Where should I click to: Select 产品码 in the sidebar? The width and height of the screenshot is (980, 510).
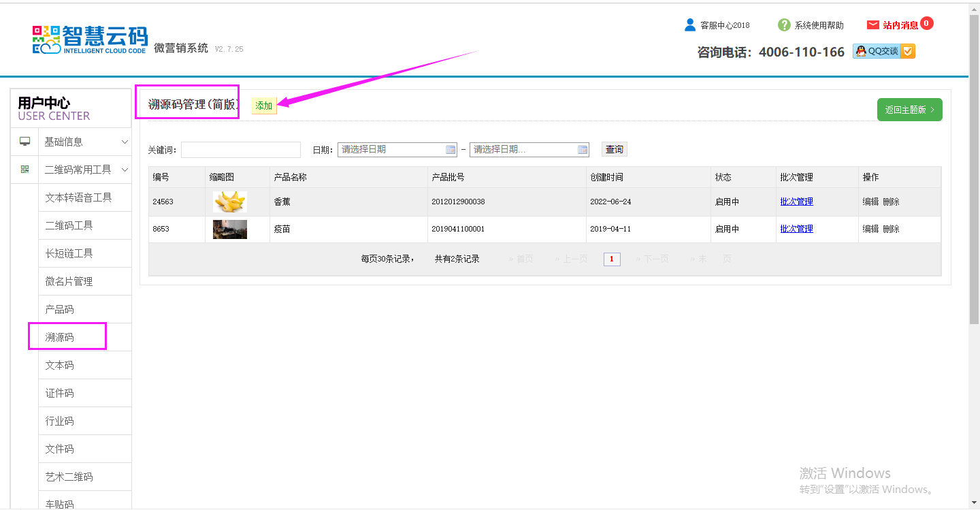(60, 309)
